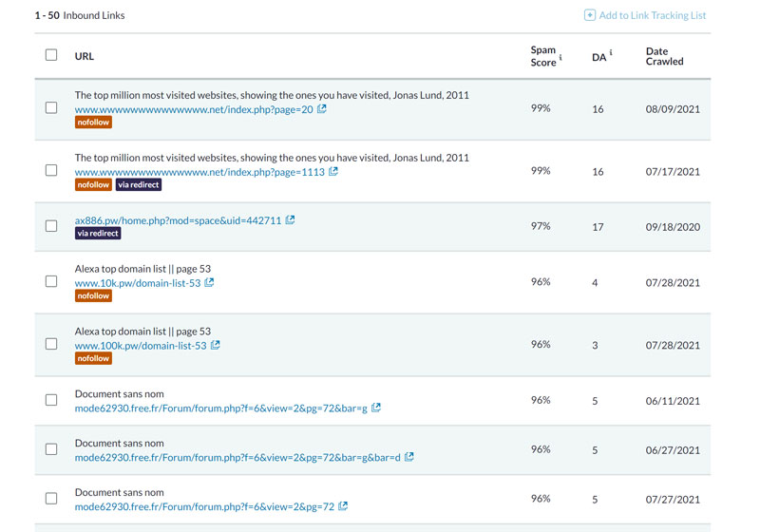This screenshot has width=760, height=532.
Task: Click 'Document sans nom' title in 06/11/2021 row
Action: [120, 394]
